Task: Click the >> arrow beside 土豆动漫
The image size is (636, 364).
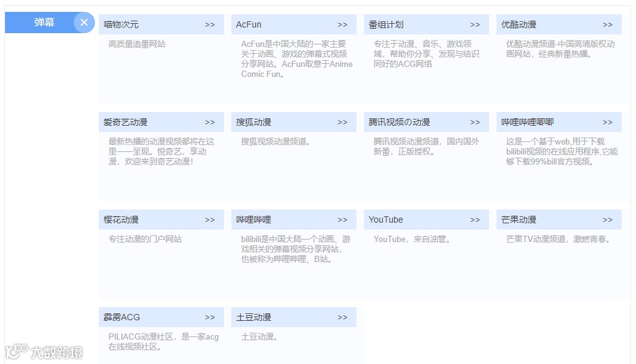Action: point(342,317)
